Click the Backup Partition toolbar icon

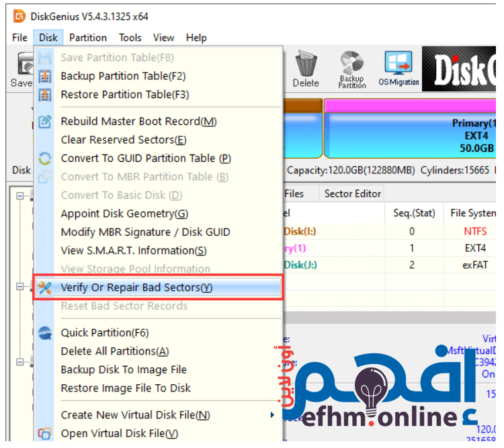pyautogui.click(x=351, y=66)
